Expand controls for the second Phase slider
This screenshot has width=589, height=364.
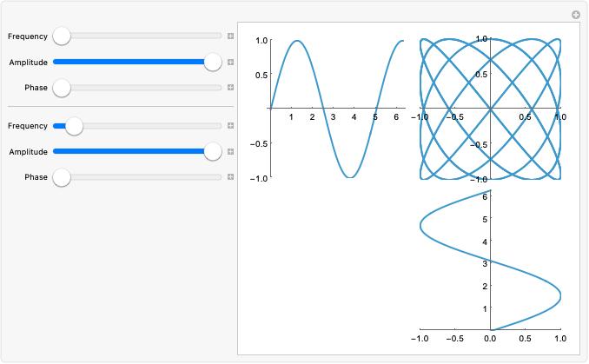(x=230, y=177)
